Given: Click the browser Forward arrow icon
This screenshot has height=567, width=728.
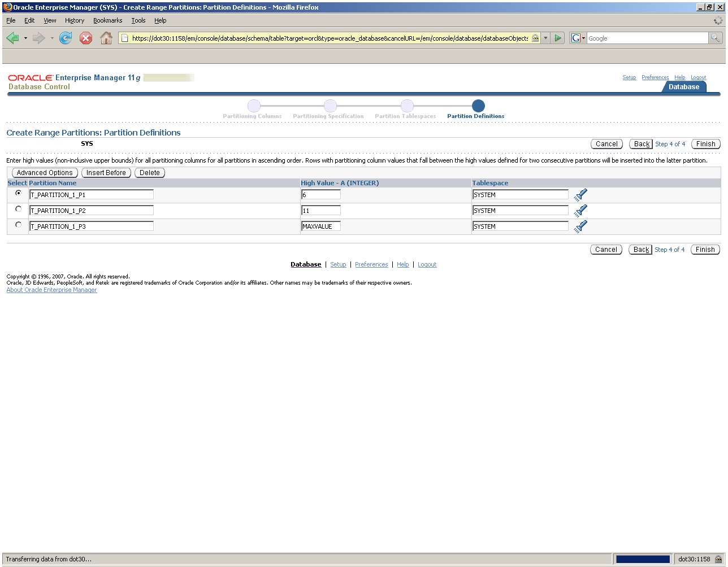Looking at the screenshot, I should point(38,38).
